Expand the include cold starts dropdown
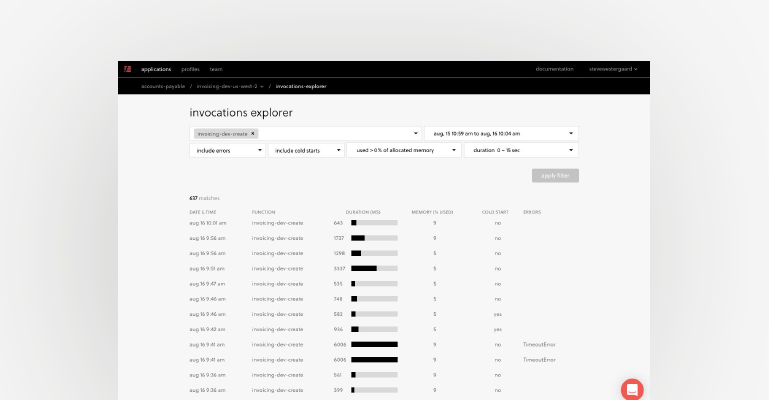Screen dimensions: 769x400 pyautogui.click(x=305, y=150)
